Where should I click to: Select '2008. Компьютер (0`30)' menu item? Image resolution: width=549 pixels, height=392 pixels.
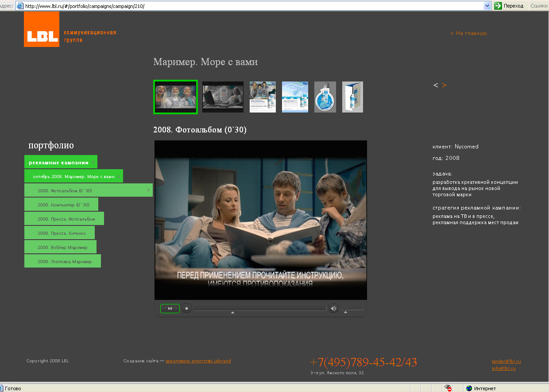point(61,205)
